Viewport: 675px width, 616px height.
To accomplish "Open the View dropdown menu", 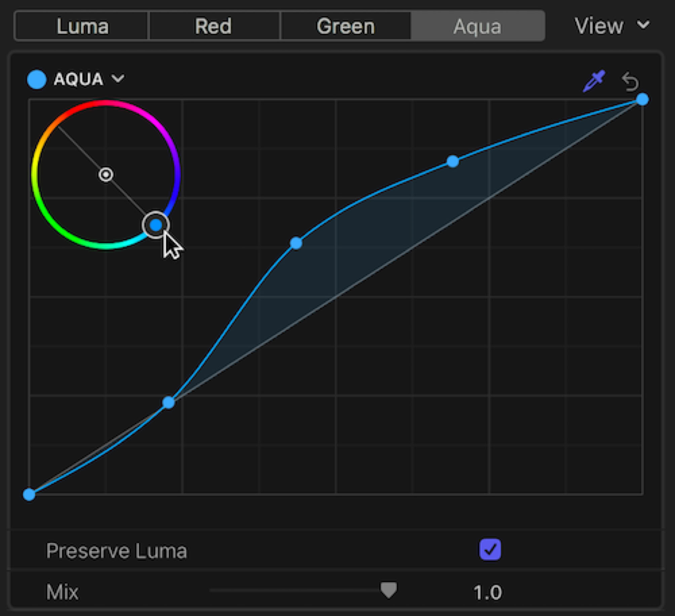I will (611, 26).
